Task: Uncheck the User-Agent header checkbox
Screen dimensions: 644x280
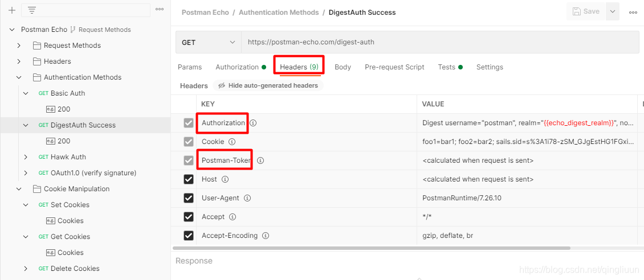Action: [189, 198]
